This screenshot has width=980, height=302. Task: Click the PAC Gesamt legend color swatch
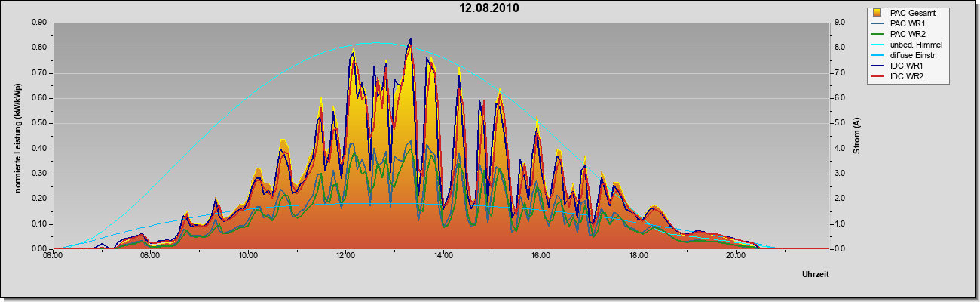[x=877, y=13]
